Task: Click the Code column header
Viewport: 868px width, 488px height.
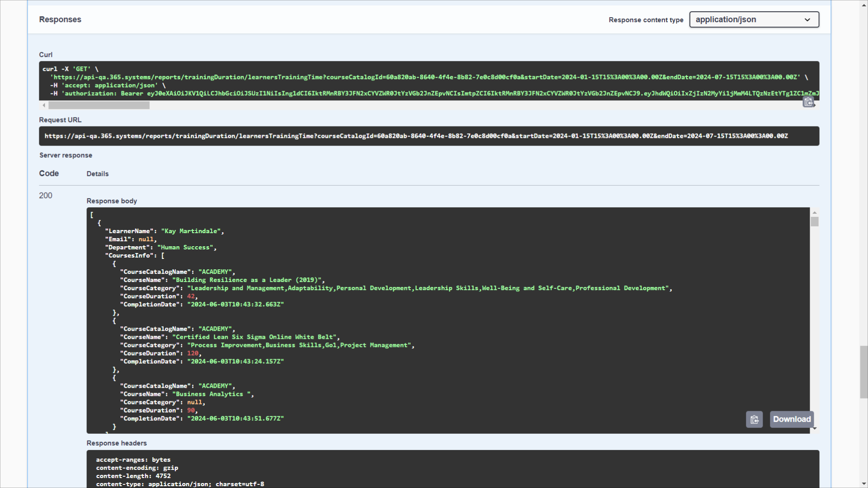Action: pyautogui.click(x=49, y=174)
